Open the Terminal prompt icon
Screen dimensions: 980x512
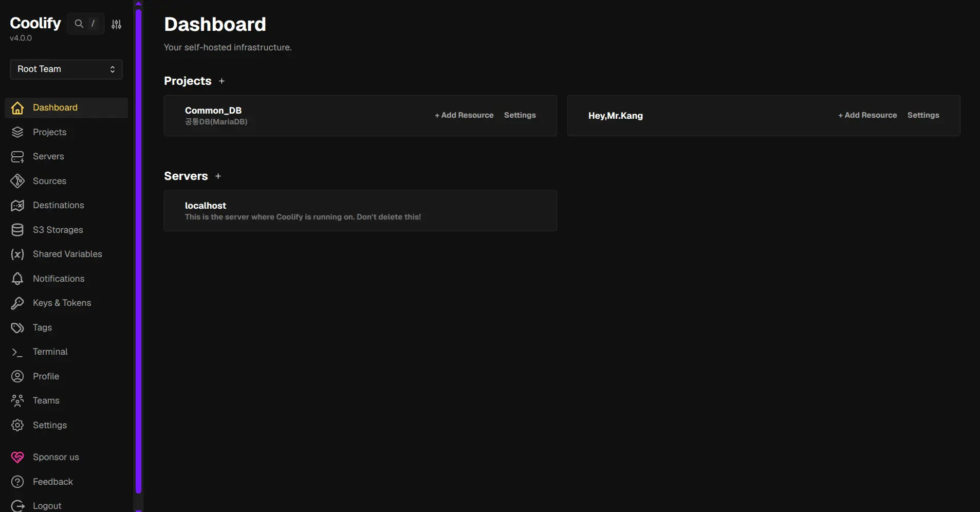17,352
